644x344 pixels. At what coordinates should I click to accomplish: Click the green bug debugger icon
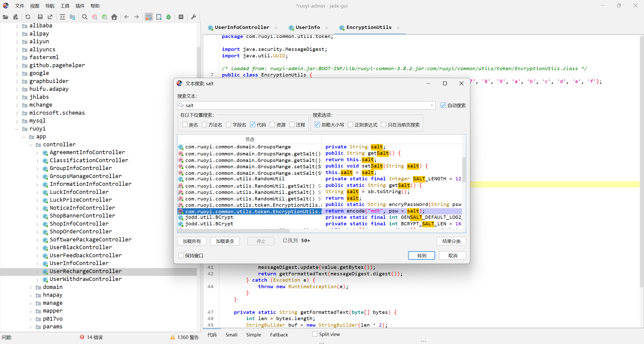coord(169,17)
